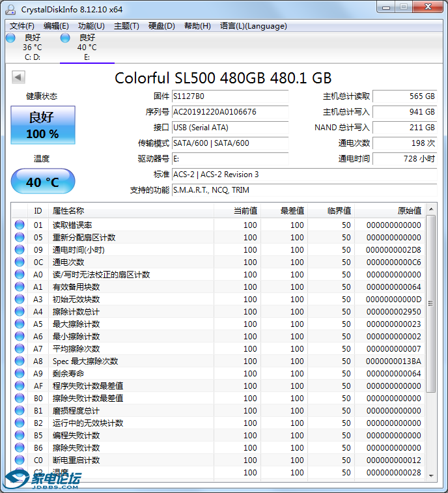Click status orb of attribute A6 最小擦除计数
The image size is (448, 493).
coord(20,336)
